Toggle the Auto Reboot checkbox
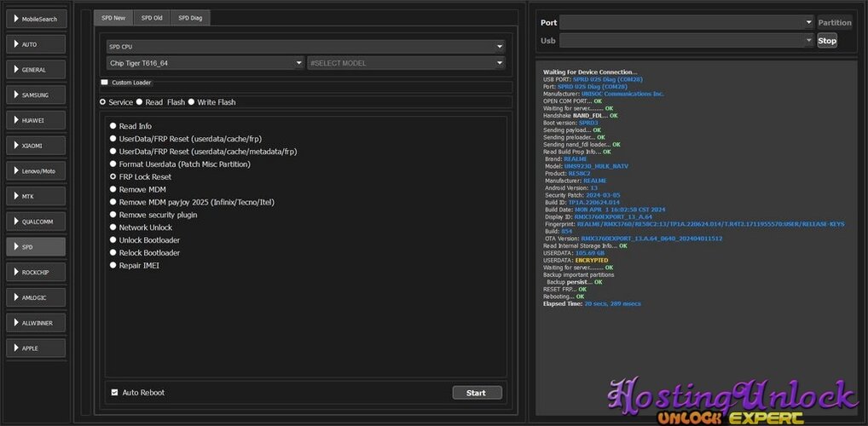 114,392
